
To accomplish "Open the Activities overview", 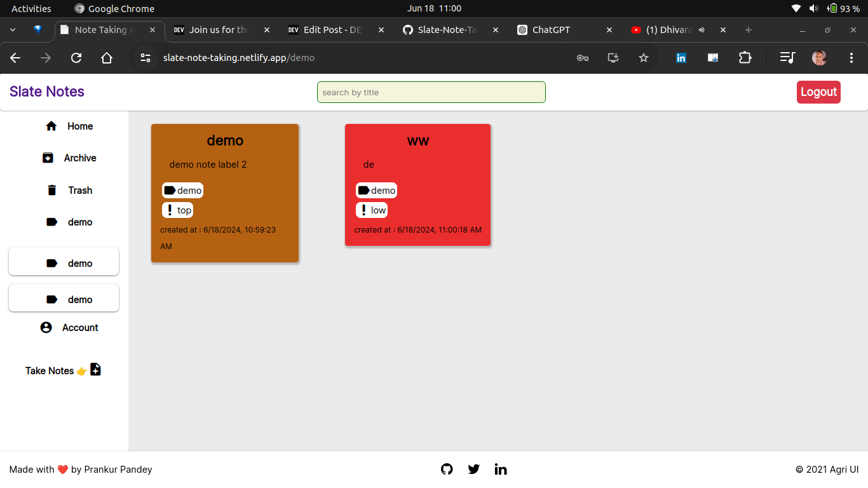I will point(31,8).
